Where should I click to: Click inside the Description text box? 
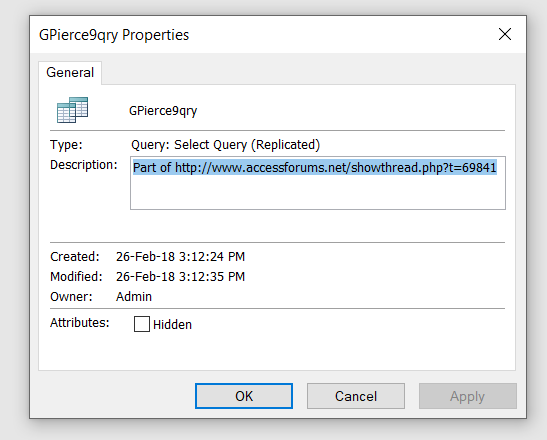(x=318, y=183)
